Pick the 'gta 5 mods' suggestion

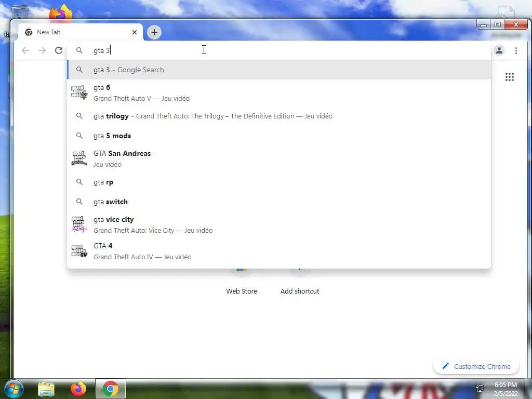(279, 136)
